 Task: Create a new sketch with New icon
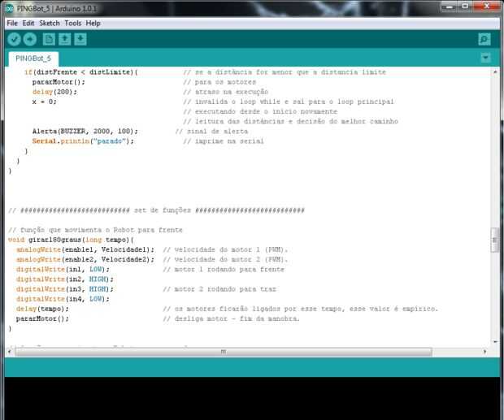49,39
